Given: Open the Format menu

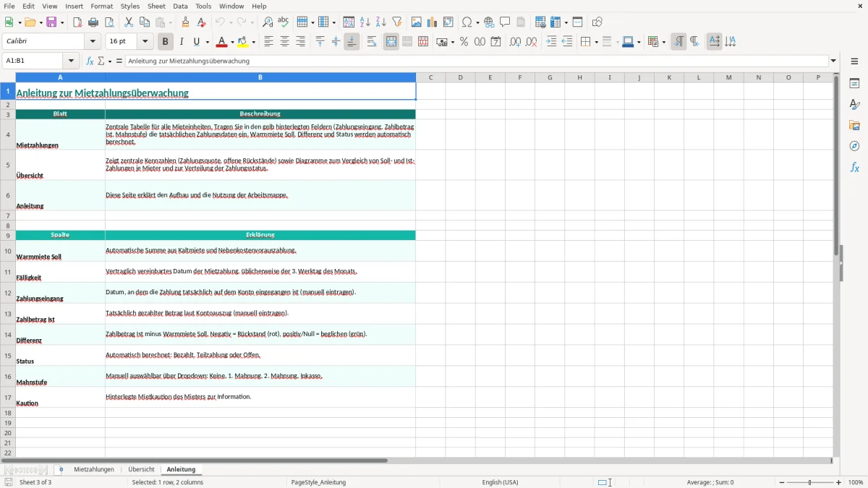Looking at the screenshot, I should point(101,6).
